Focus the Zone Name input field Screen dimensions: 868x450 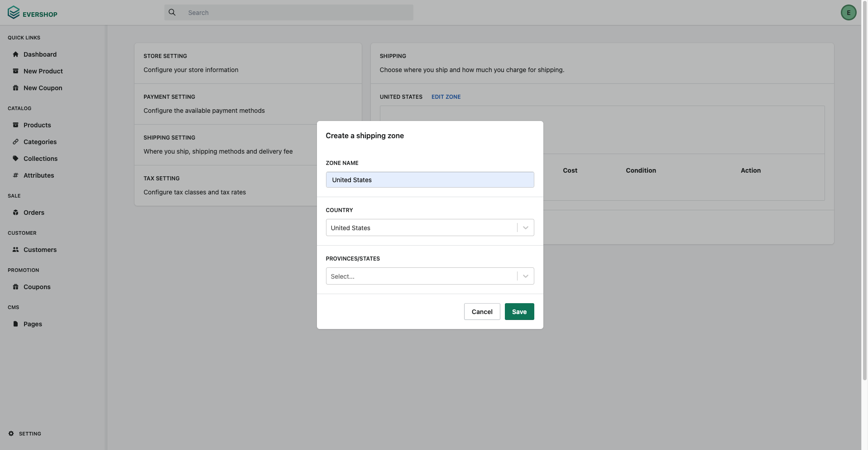click(430, 179)
